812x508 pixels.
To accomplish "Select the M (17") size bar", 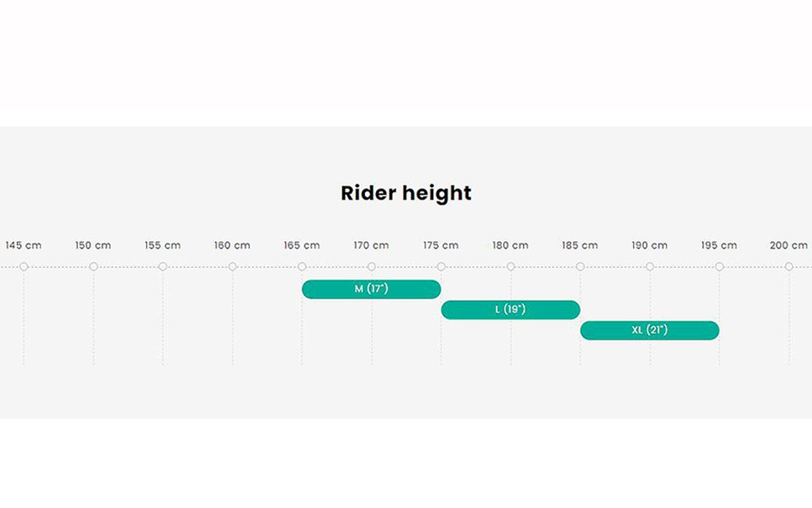I will 372,289.
